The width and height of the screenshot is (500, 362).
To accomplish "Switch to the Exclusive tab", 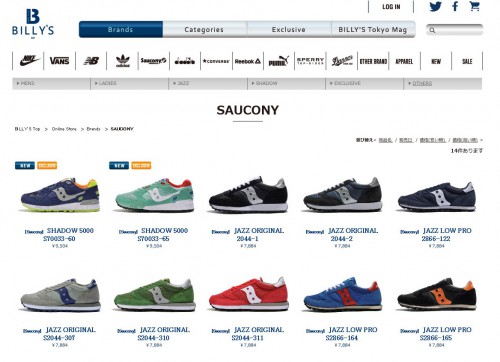I will pos(289,29).
